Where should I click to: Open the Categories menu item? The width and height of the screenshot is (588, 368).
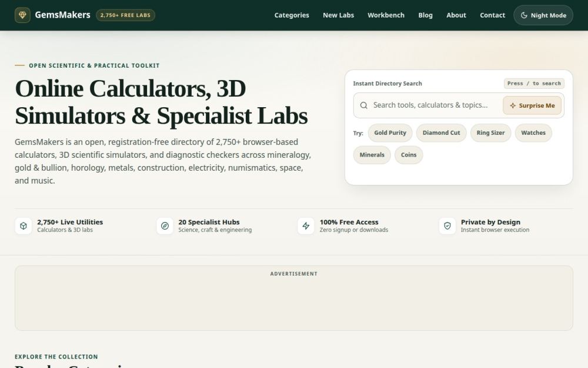point(292,15)
